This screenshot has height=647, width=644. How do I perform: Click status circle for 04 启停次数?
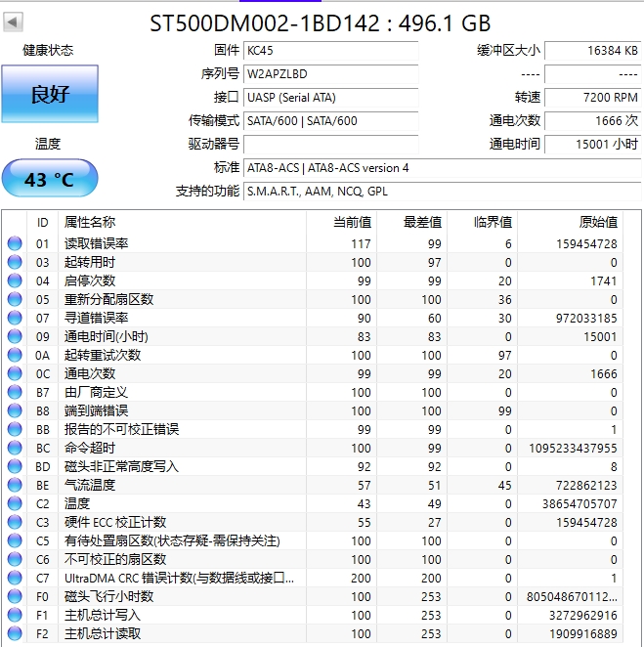(15, 280)
